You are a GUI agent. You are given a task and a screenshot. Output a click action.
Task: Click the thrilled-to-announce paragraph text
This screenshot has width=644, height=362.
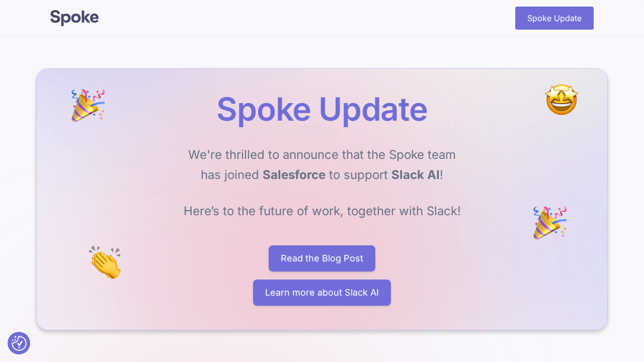pyautogui.click(x=322, y=155)
